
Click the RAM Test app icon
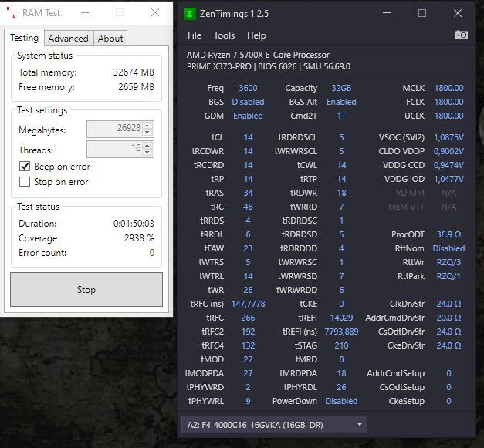(x=12, y=12)
